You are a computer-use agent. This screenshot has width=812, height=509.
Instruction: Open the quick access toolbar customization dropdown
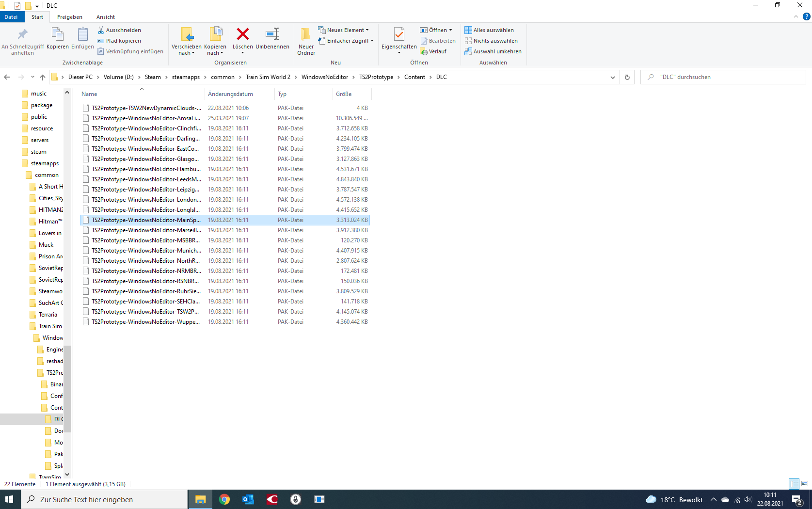[37, 6]
